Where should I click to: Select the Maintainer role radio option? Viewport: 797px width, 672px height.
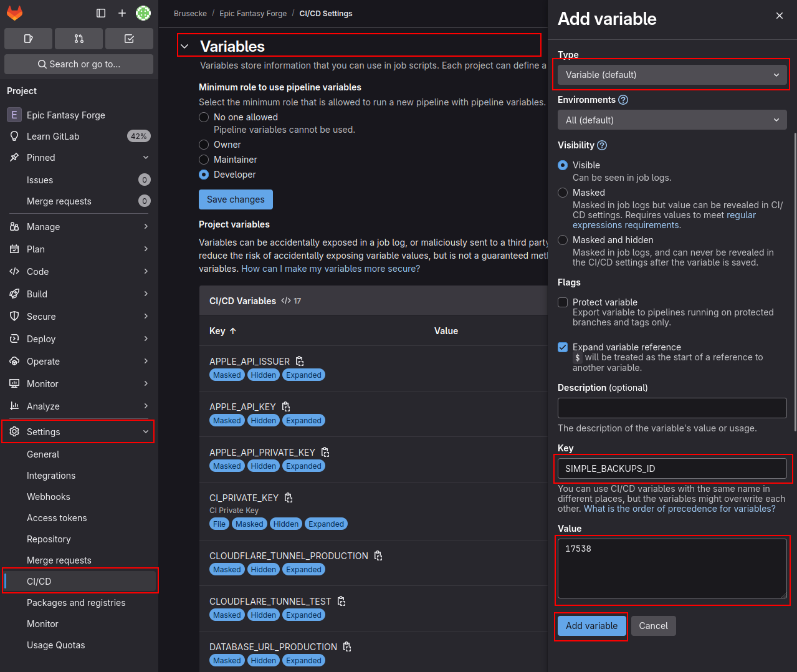tap(204, 160)
